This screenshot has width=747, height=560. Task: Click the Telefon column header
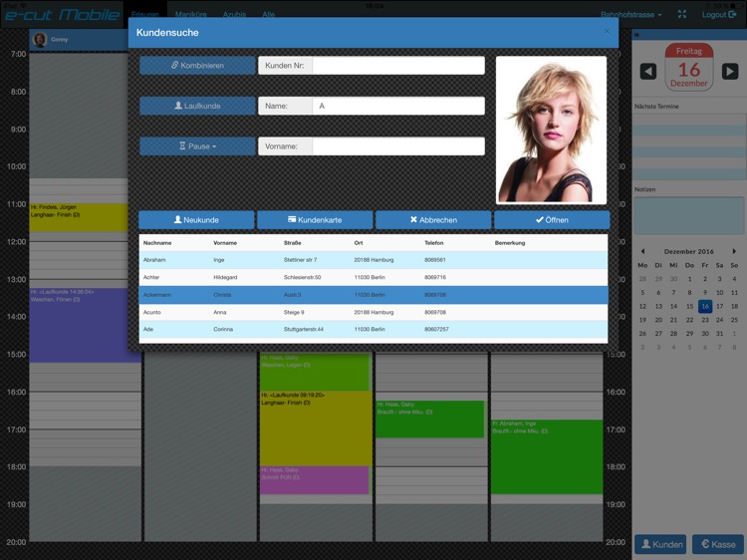click(x=434, y=242)
